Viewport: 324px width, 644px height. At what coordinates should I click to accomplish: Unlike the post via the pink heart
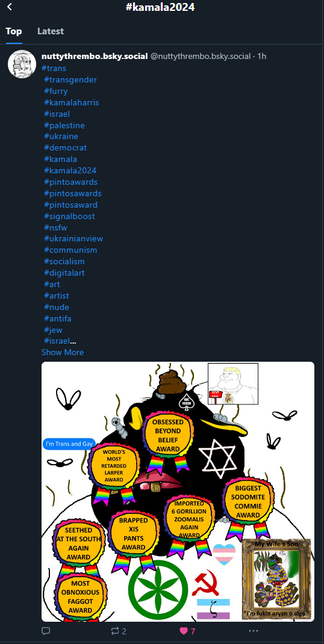click(184, 631)
